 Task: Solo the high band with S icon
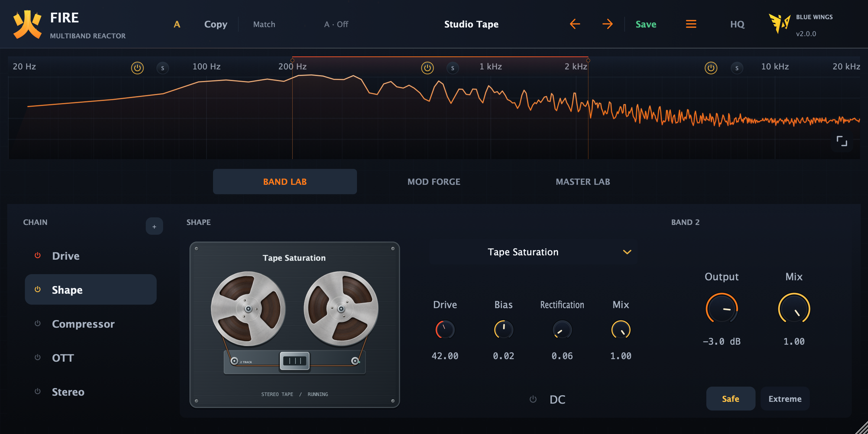[737, 68]
